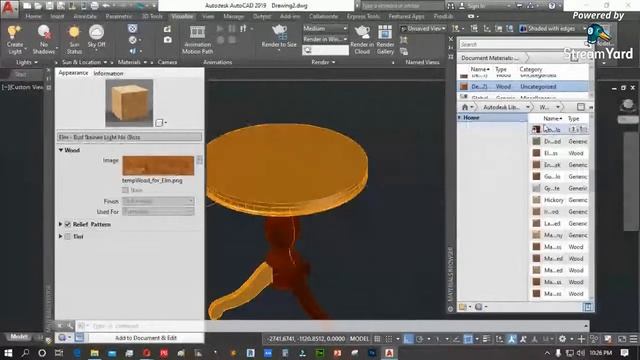640x360 pixels.
Task: Click Render in Cloud icon
Action: pyautogui.click(x=362, y=40)
